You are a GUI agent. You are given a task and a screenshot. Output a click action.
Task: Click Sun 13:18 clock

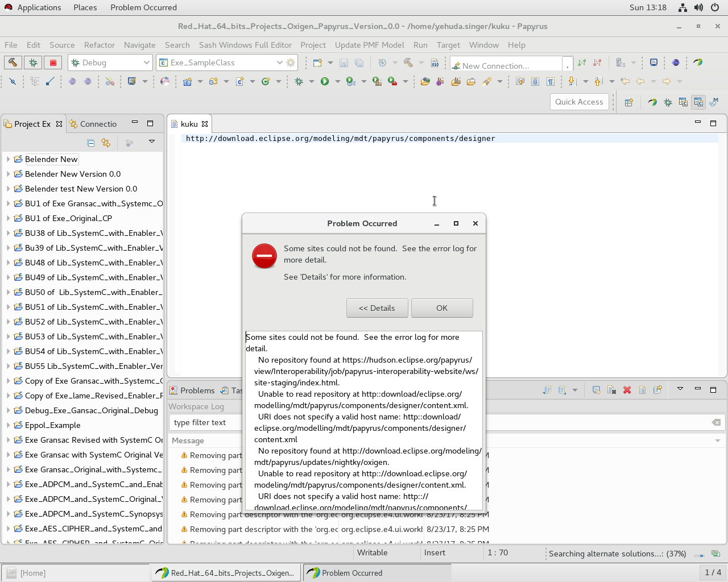point(648,7)
